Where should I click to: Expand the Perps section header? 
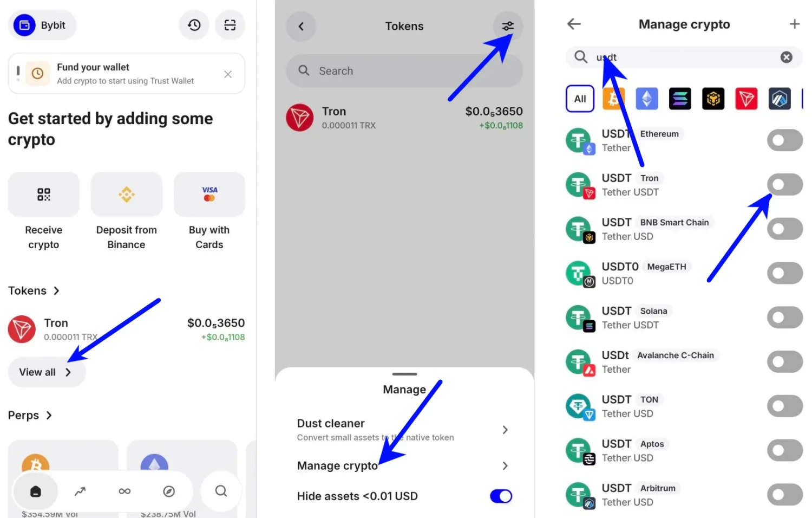pyautogui.click(x=30, y=416)
